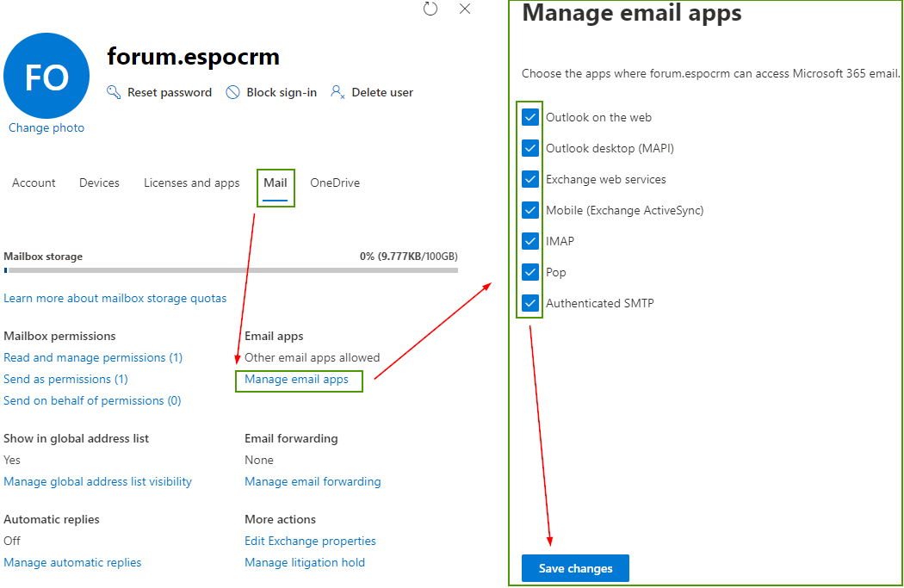Switch to the Account tab
The width and height of the screenshot is (904, 588).
point(34,183)
